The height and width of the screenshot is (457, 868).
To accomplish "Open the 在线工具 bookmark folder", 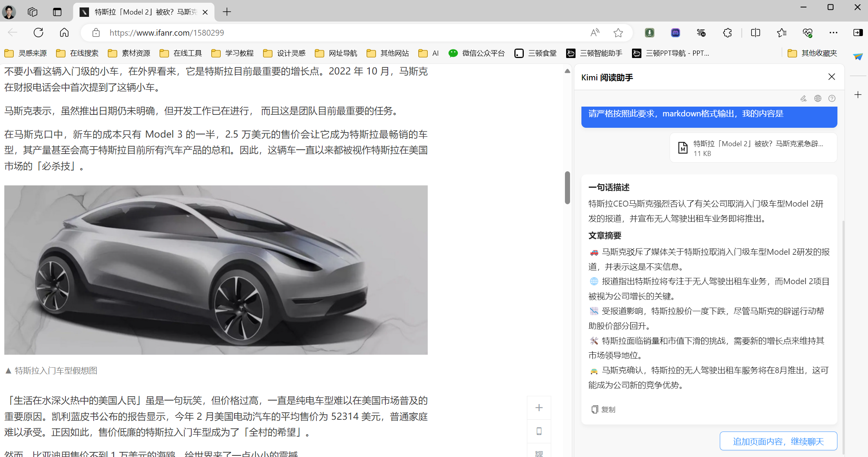I will coord(181,53).
